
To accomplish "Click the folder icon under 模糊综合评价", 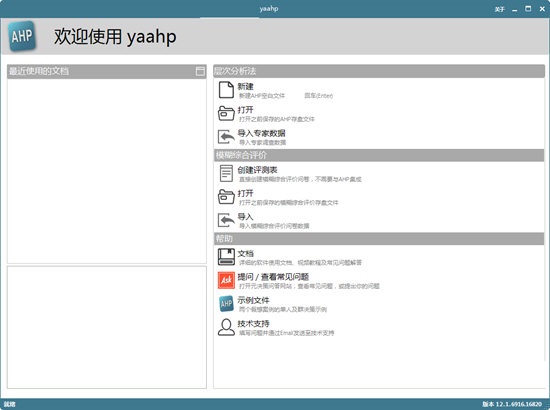I will click(x=226, y=197).
